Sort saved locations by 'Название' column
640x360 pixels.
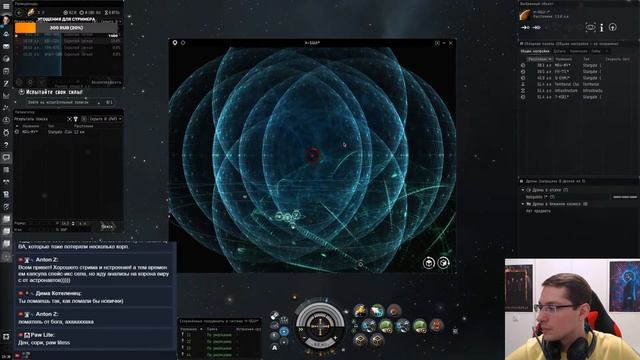click(191, 329)
